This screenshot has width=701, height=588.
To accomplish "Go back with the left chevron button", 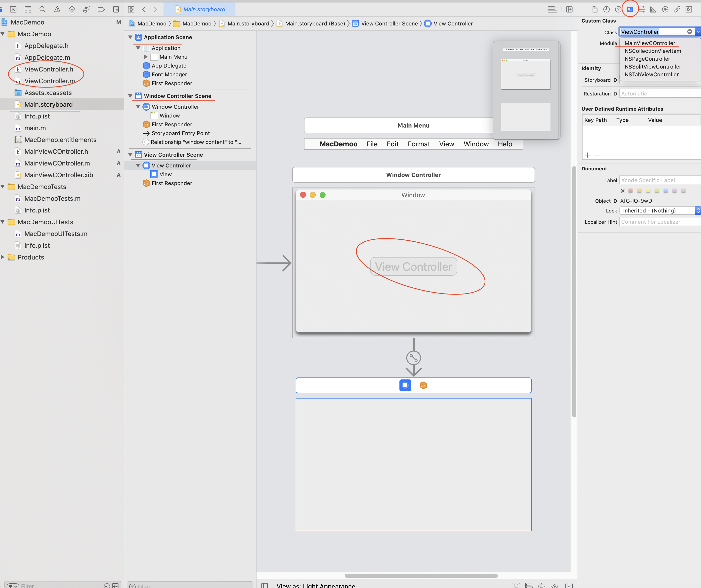I will [144, 9].
